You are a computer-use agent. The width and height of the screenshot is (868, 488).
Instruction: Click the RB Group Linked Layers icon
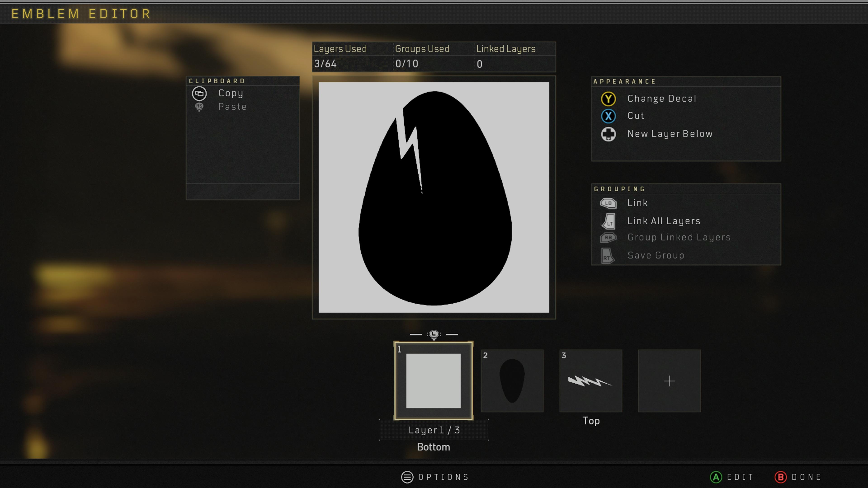tap(608, 237)
